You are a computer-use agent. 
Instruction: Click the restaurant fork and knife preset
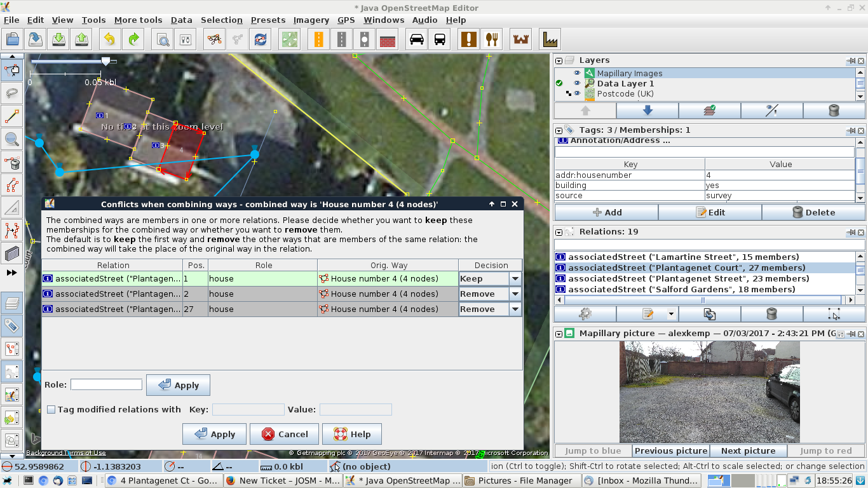pyautogui.click(x=491, y=39)
